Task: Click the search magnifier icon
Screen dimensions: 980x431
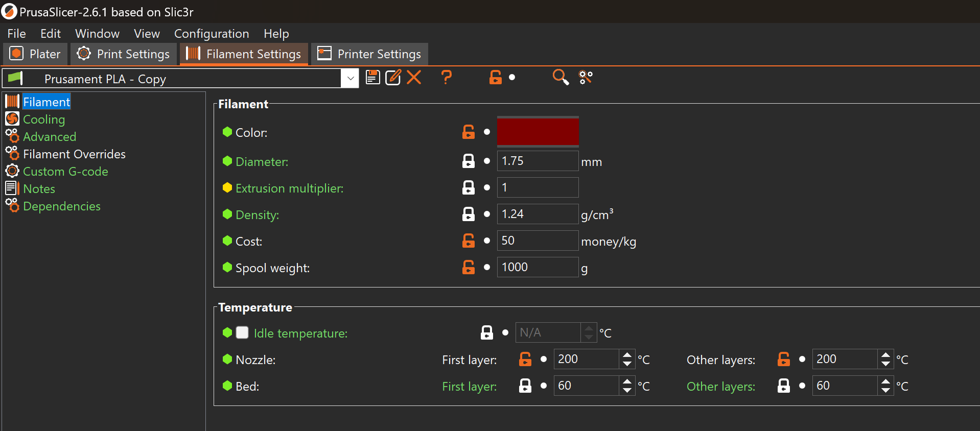Action: pos(561,78)
